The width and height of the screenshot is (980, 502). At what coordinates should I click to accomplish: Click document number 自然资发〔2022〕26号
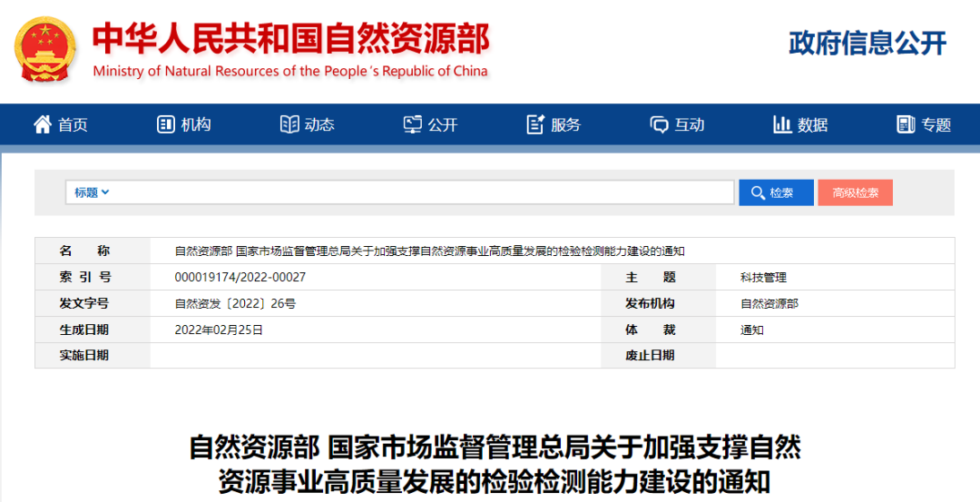point(235,304)
